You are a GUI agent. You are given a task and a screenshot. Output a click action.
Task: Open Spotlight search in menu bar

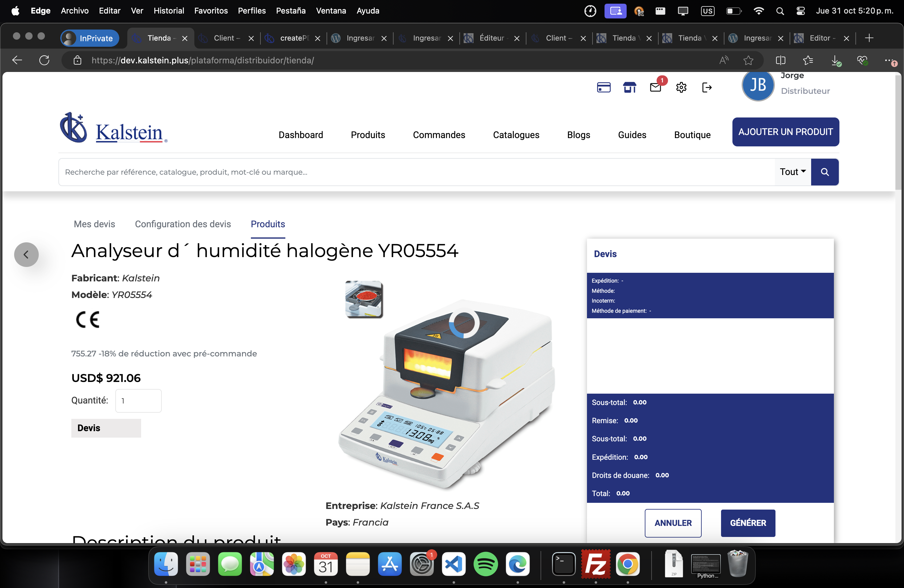tap(780, 11)
